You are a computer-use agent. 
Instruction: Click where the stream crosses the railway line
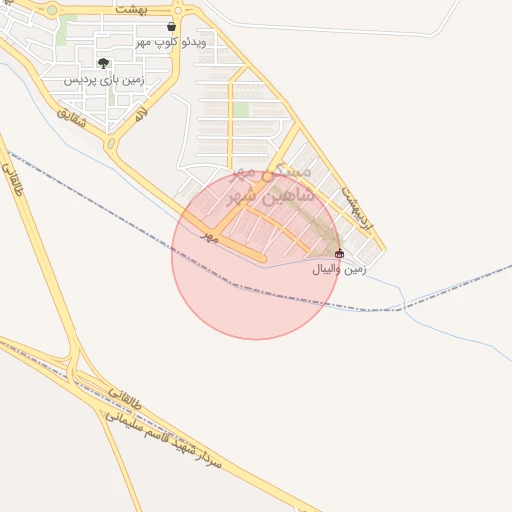404,308
